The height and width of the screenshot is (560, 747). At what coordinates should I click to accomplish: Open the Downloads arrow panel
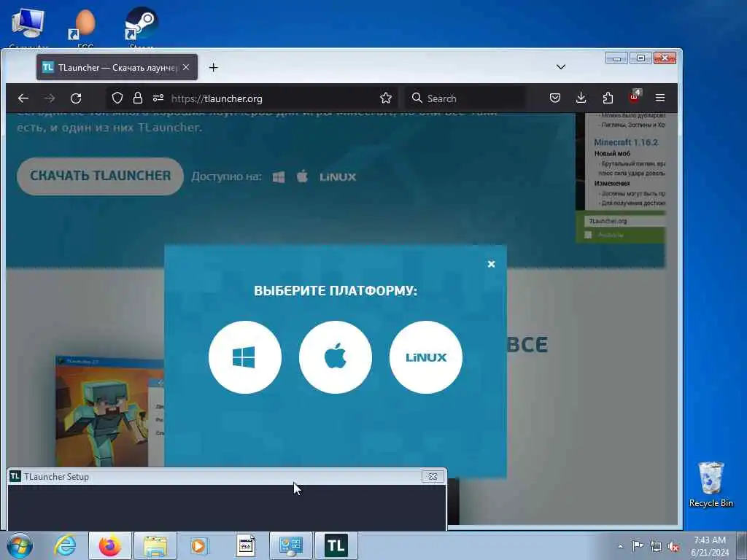coord(581,98)
